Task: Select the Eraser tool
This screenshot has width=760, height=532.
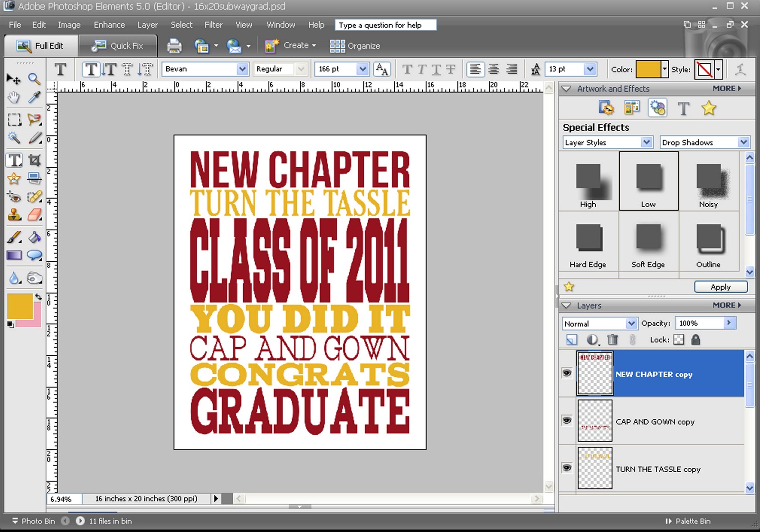Action: [34, 214]
